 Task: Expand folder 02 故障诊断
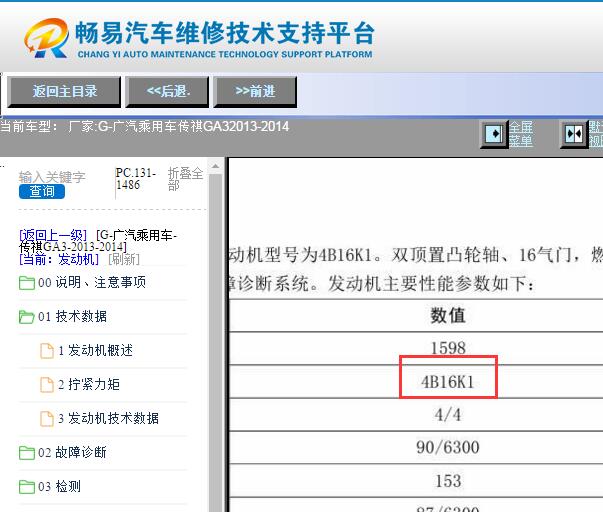point(72,452)
